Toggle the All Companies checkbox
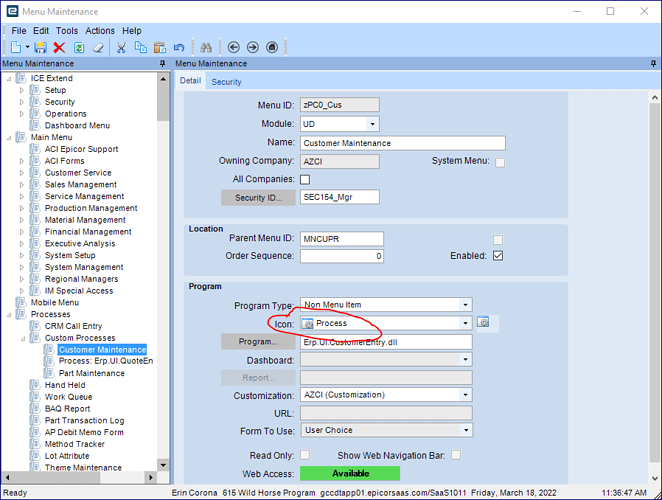Viewport: 662px width, 500px height. (x=305, y=179)
